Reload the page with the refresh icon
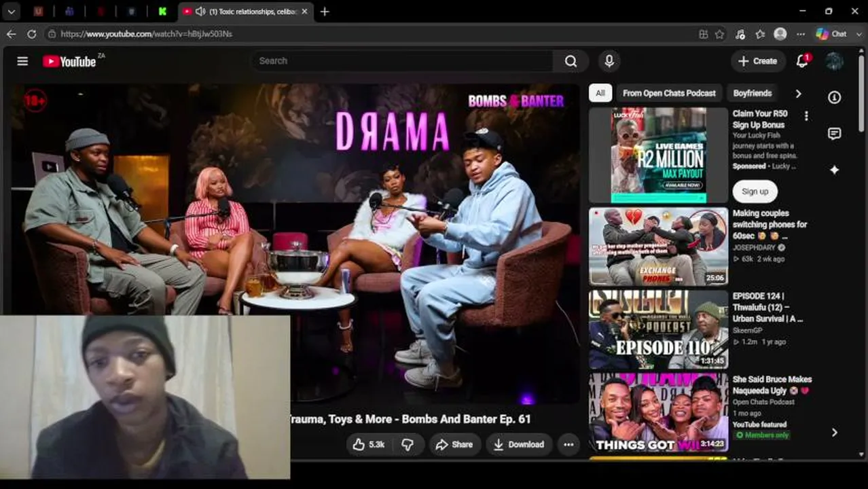This screenshot has width=868, height=489. click(x=31, y=33)
